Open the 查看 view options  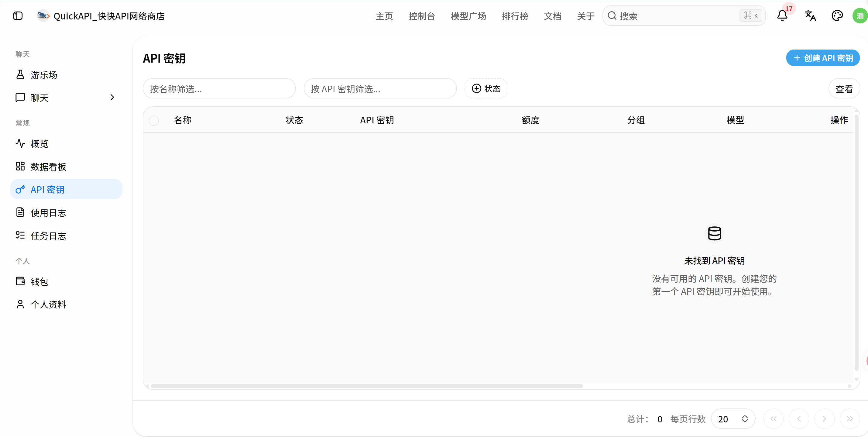point(844,89)
